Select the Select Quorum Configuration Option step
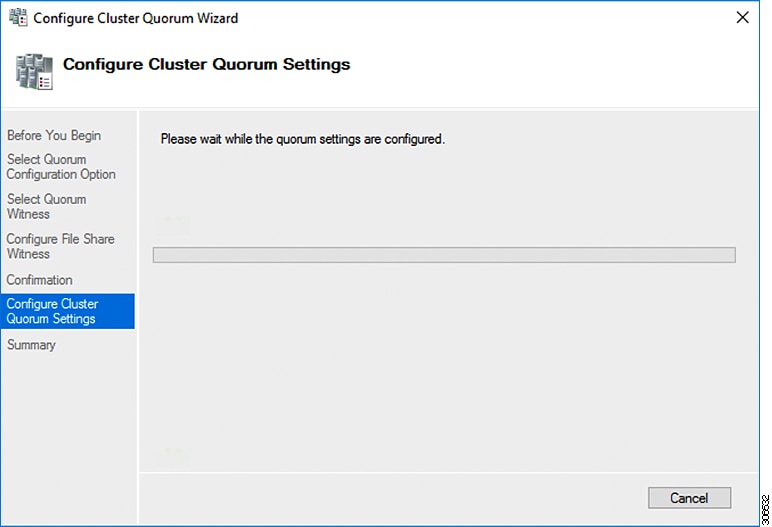The image size is (772, 527). (x=61, y=167)
